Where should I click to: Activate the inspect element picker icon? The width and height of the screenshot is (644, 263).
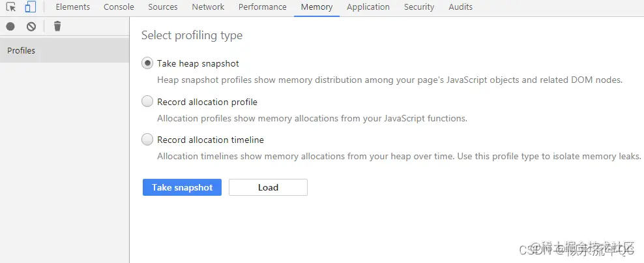(x=11, y=7)
